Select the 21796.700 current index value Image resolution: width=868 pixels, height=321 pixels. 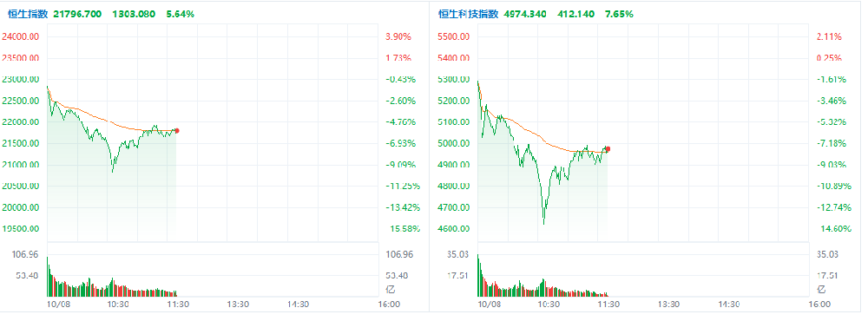click(77, 14)
